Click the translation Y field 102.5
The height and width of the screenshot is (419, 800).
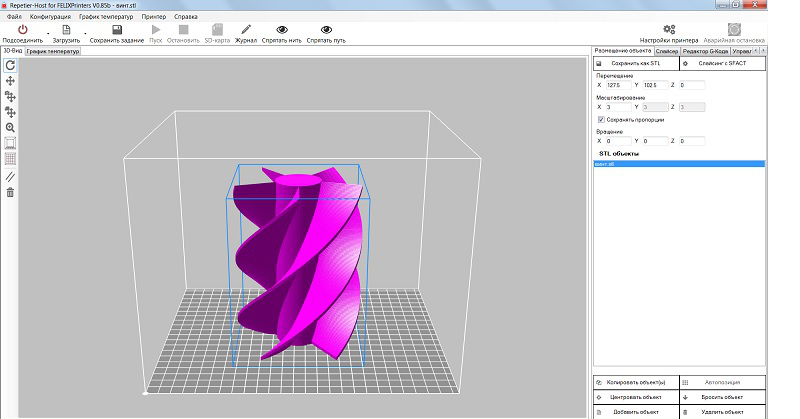(655, 85)
